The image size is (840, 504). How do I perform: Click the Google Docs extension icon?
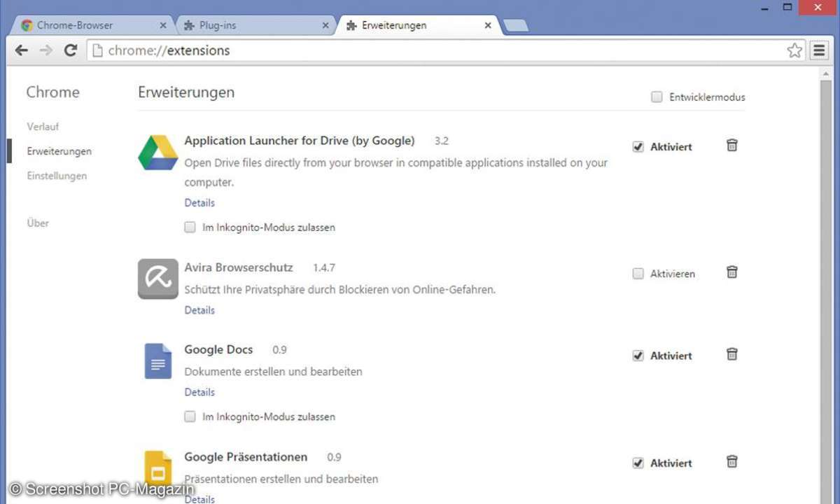pyautogui.click(x=158, y=361)
